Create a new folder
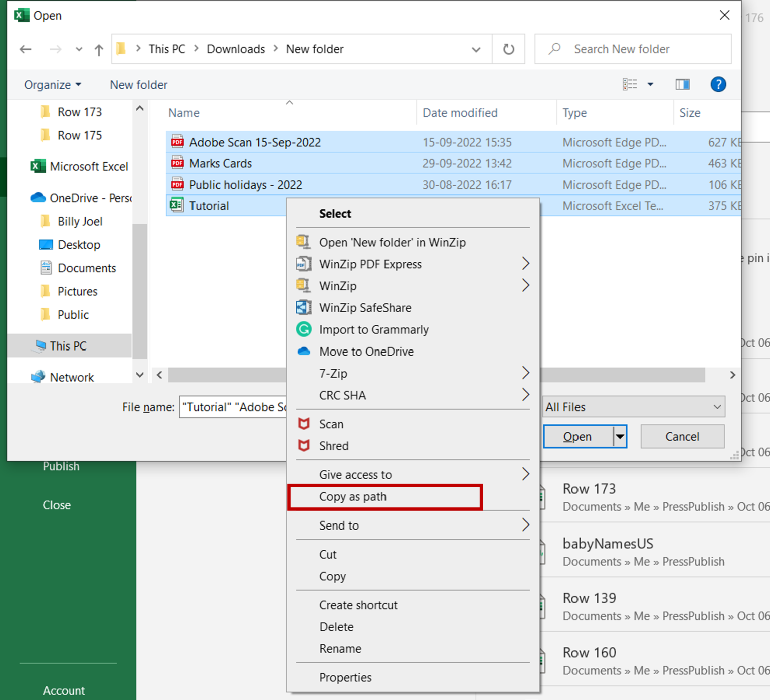Viewport: 770px width, 700px height. coord(138,84)
